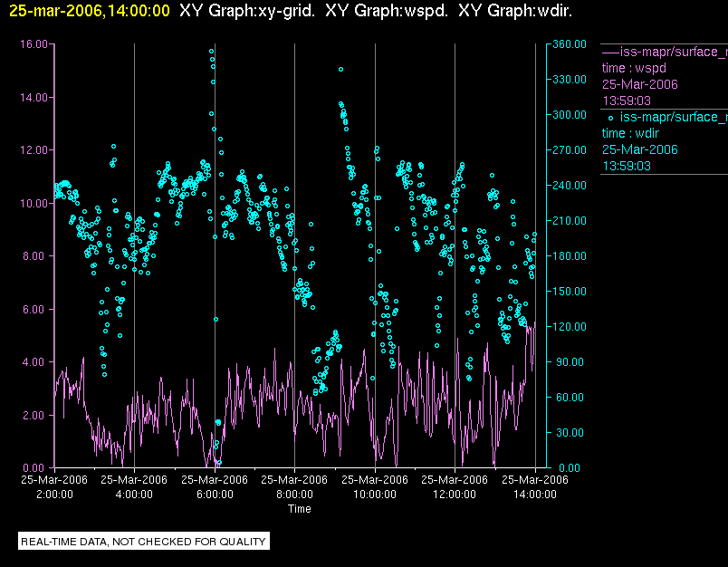Click the pink 25-Mar-2006 legend date
Viewport: 728px width, 567px height.
[640, 84]
